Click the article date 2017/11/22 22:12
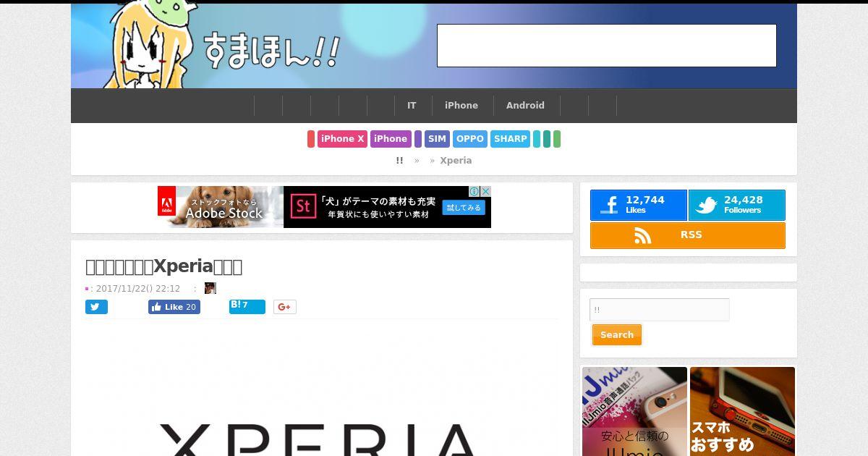This screenshot has height=456, width=868. [x=138, y=289]
